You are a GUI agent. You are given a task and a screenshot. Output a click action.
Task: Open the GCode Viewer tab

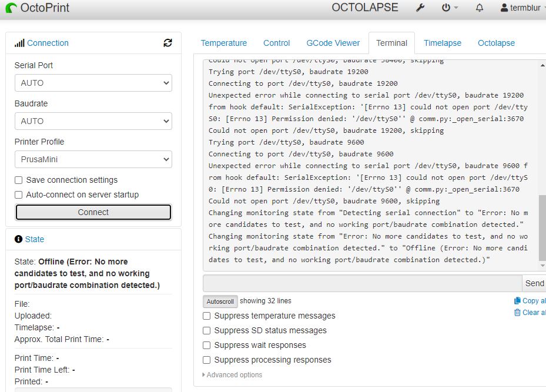pyautogui.click(x=333, y=43)
